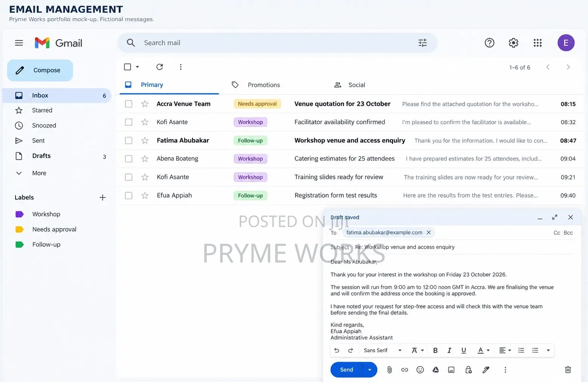
Task: Switch to the Promotions tab
Action: click(256, 85)
